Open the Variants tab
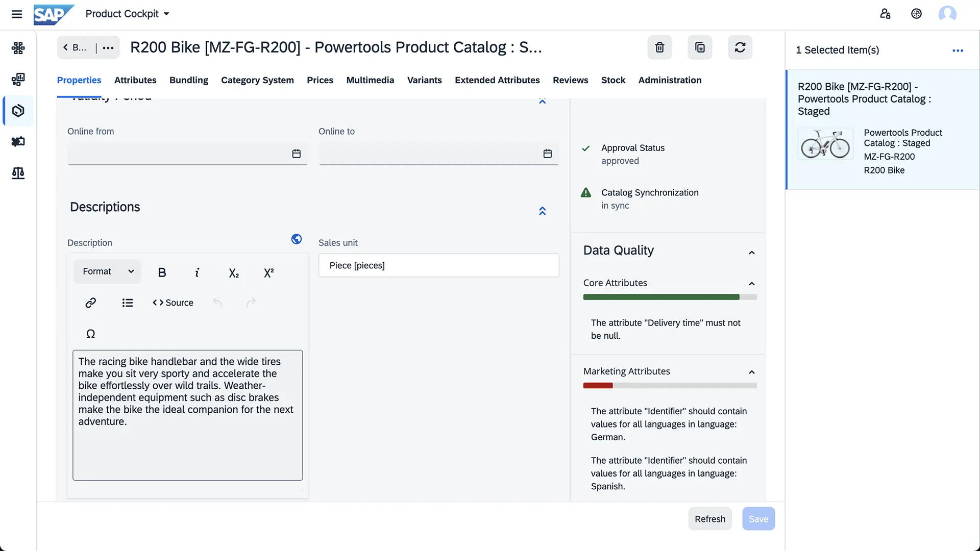Image resolution: width=980 pixels, height=551 pixels. 425,80
